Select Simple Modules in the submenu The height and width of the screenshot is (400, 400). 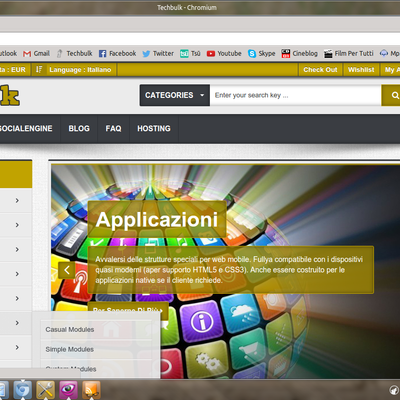(x=69, y=349)
